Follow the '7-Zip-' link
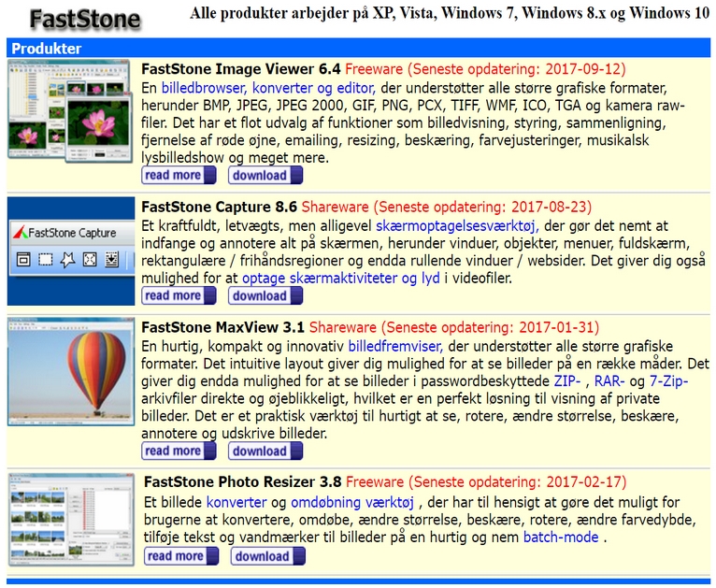 point(669,380)
